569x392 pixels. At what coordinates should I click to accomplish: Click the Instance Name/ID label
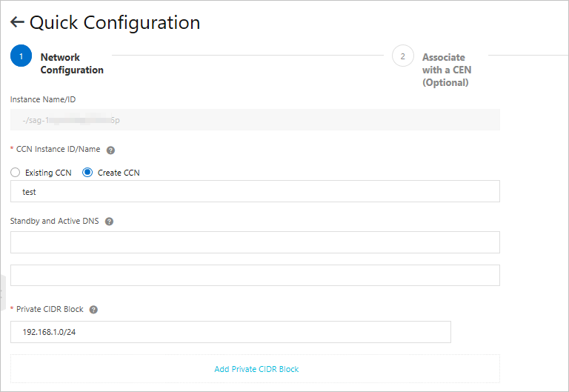[43, 99]
